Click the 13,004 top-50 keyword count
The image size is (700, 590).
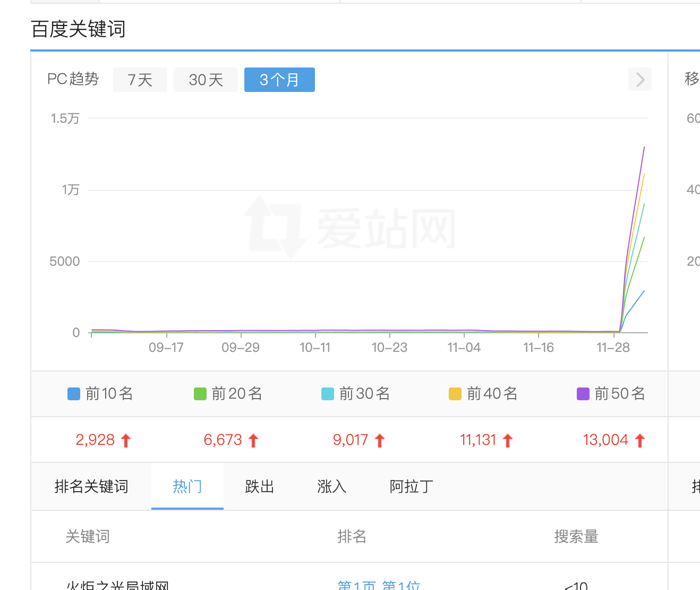605,440
